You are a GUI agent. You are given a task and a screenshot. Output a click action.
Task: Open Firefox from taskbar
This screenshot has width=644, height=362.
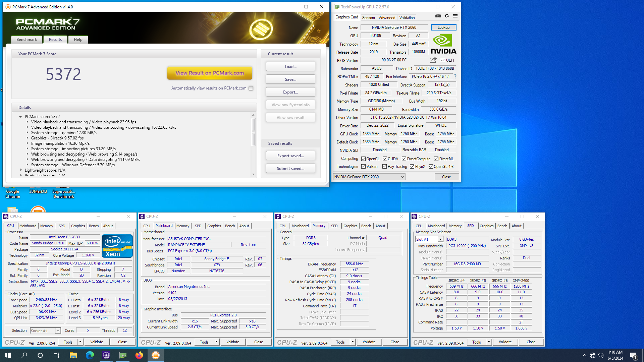coord(139,355)
